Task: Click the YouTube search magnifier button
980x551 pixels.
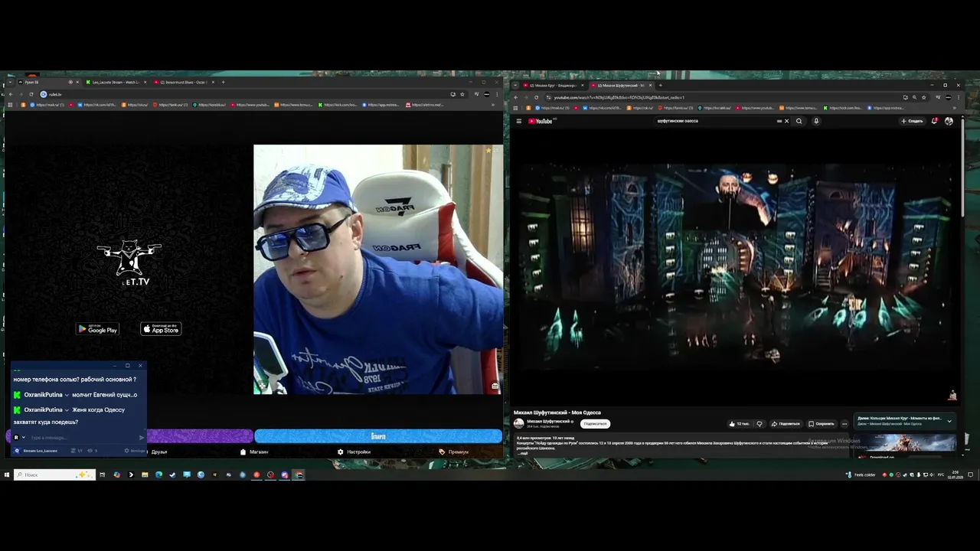Action: click(x=799, y=121)
